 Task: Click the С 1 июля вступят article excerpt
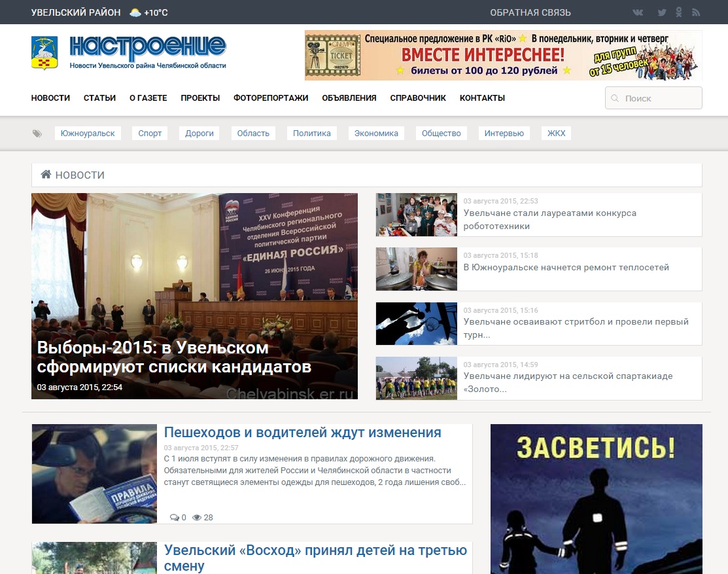click(x=315, y=471)
